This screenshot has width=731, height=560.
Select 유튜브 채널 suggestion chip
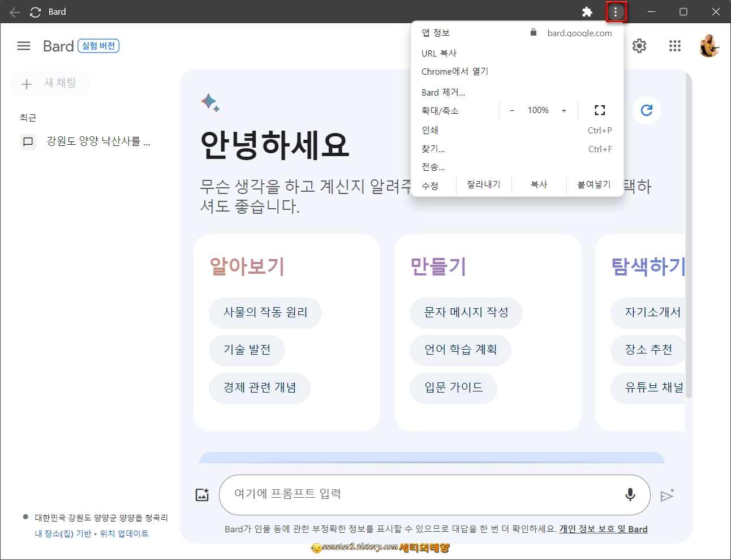648,388
